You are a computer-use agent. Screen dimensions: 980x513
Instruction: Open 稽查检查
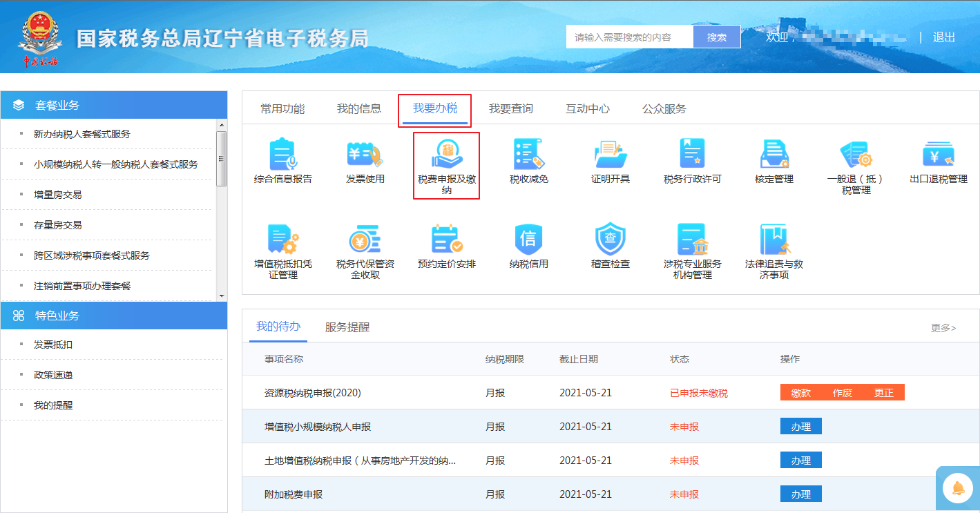tap(610, 249)
